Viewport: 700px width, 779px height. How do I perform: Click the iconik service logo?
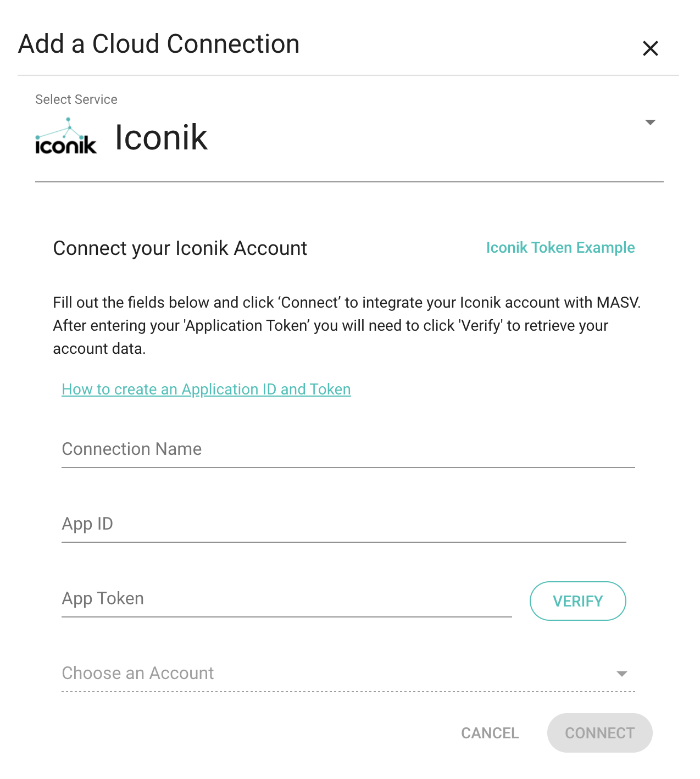point(65,136)
